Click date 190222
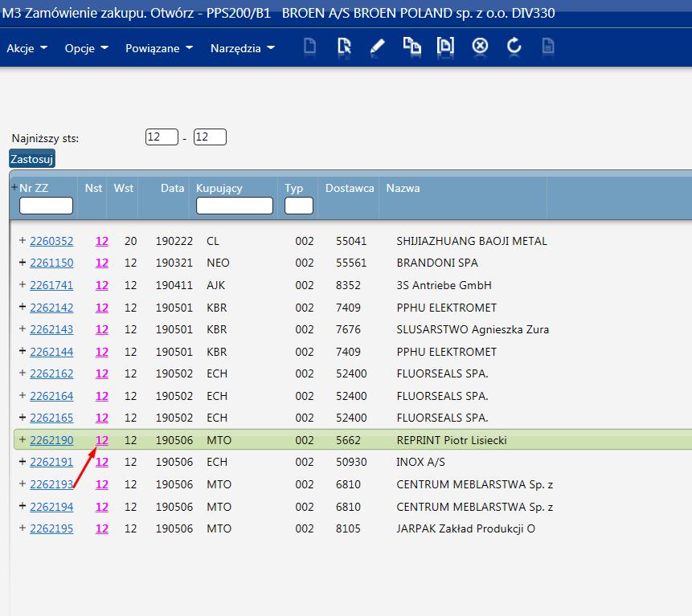Screen dimensions: 692x616 [174, 241]
